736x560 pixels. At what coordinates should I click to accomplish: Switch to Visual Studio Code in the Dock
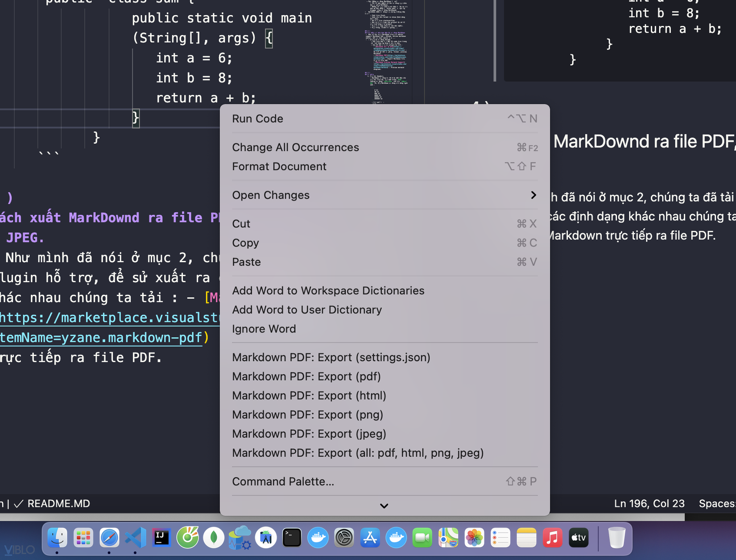tap(136, 538)
